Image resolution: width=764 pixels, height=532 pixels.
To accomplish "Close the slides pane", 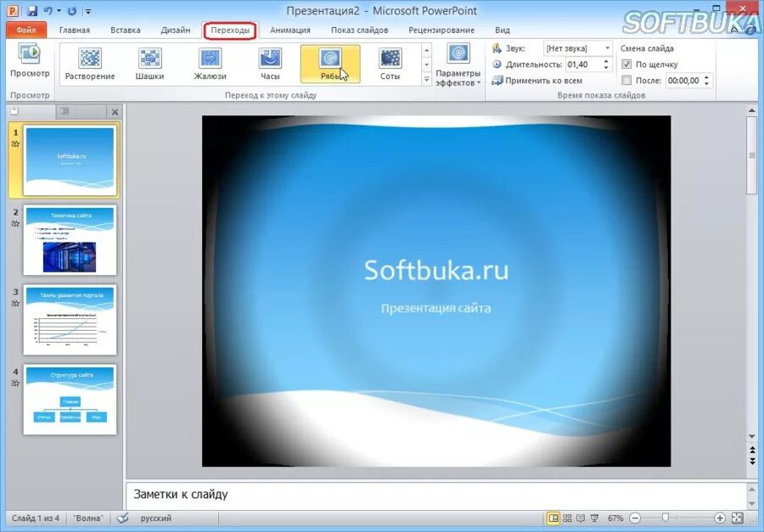I will point(115,112).
